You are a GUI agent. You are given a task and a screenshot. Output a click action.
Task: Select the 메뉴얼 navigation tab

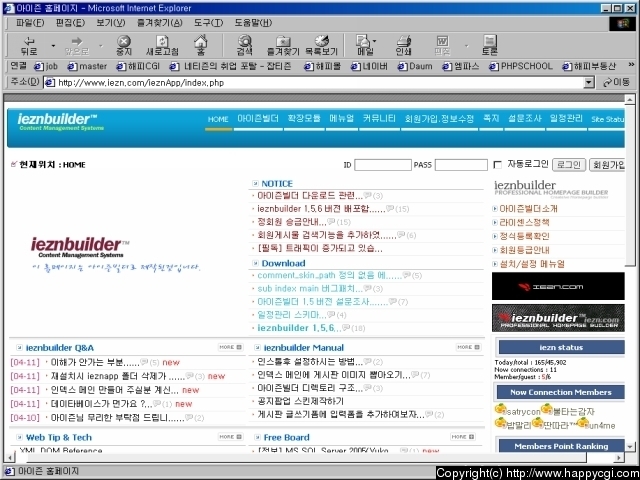[x=342, y=118]
